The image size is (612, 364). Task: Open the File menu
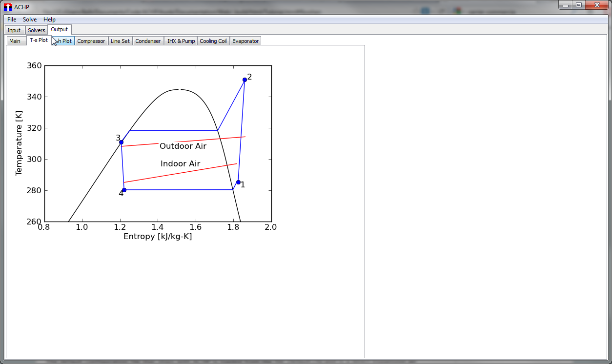click(12, 20)
